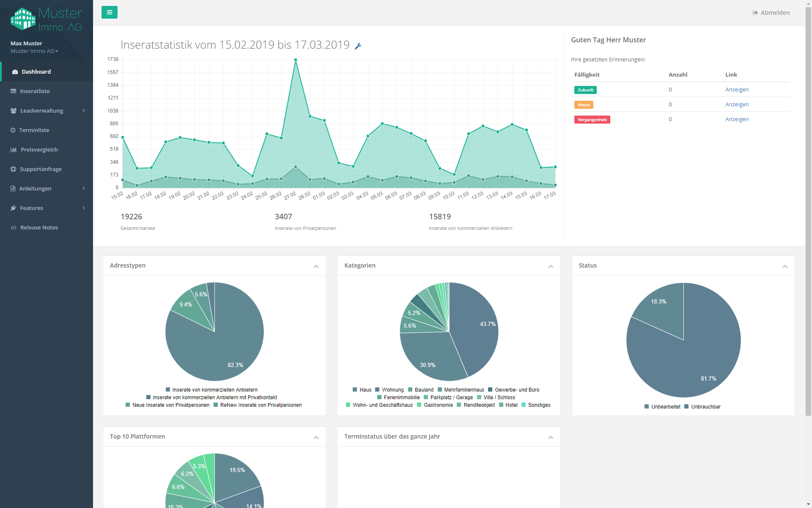This screenshot has width=812, height=508.
Task: Collapse the Kategorien panel
Action: (551, 266)
